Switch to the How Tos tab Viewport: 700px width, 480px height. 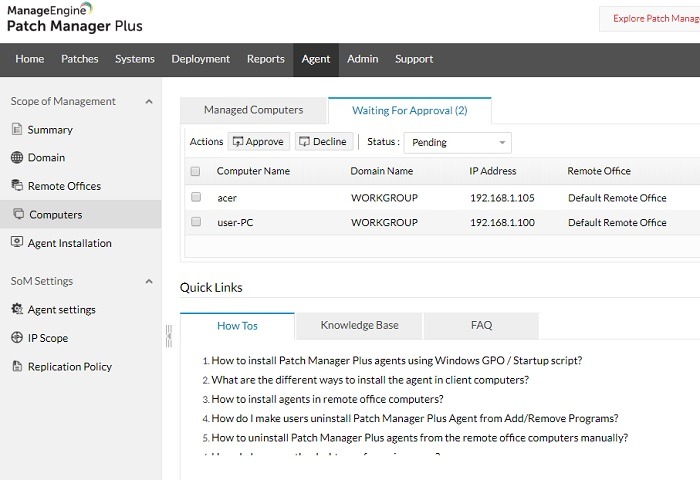pyautogui.click(x=237, y=326)
